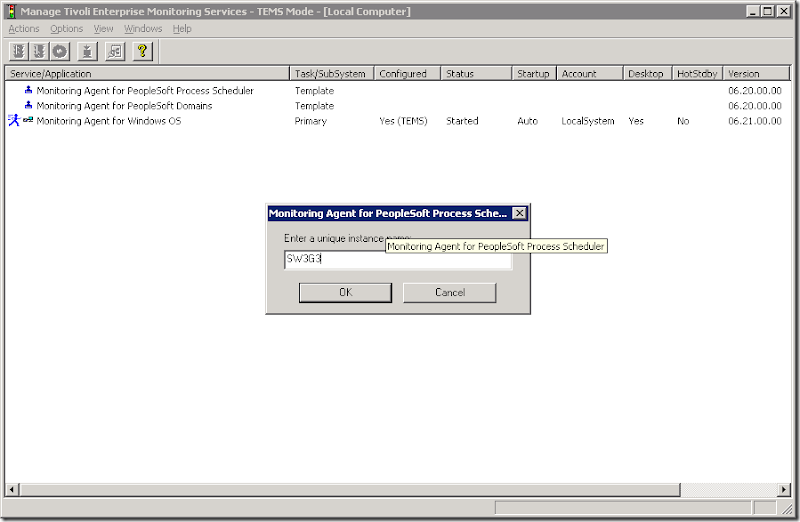Screen dimensions: 800x522
Task: Click the LocalSystem account cell
Action: (588, 121)
